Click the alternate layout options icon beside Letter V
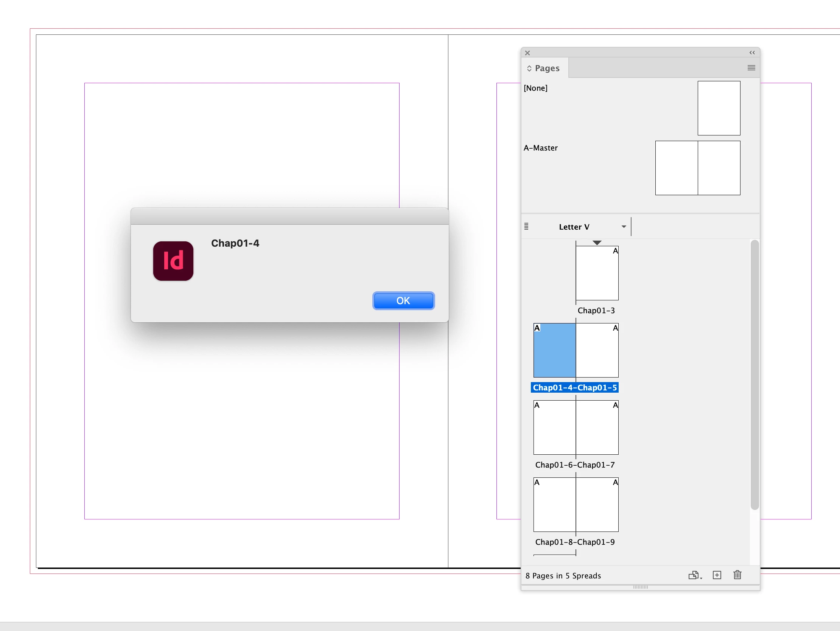This screenshot has height=631, width=840. coord(526,227)
